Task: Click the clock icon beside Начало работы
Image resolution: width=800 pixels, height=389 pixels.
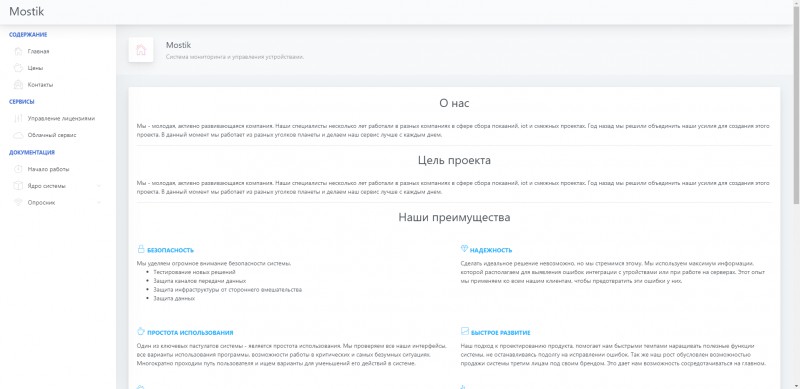Action: [x=18, y=169]
